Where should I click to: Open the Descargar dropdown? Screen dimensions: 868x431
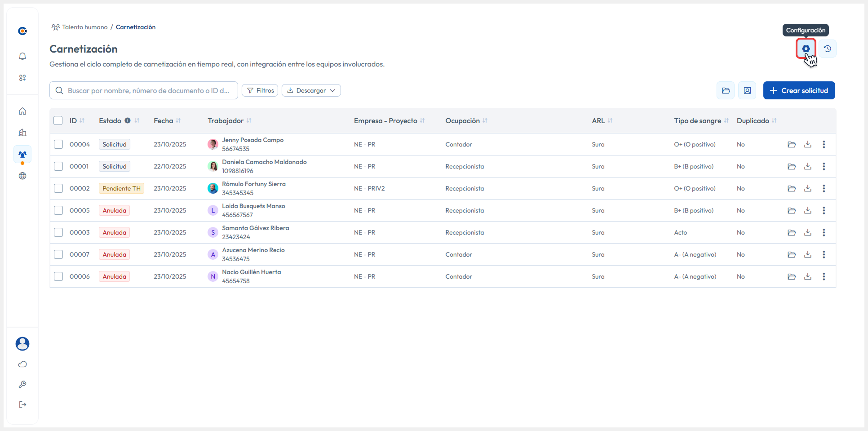(311, 90)
